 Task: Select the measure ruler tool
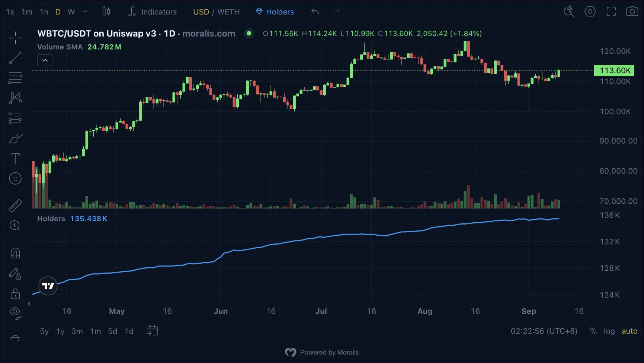coord(15,205)
